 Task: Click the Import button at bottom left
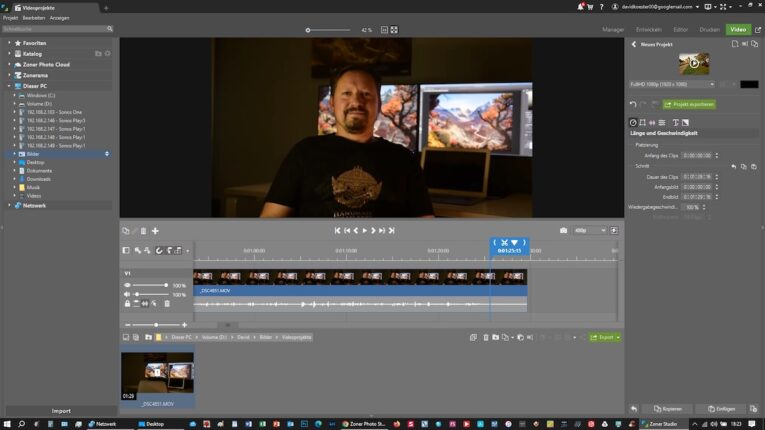[x=61, y=410]
